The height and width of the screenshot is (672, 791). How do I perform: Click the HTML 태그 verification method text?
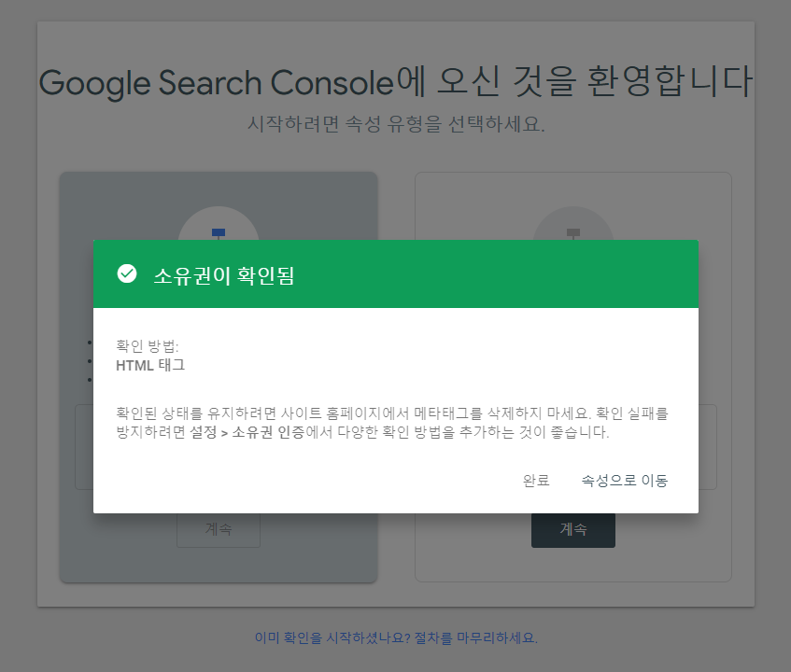click(150, 365)
